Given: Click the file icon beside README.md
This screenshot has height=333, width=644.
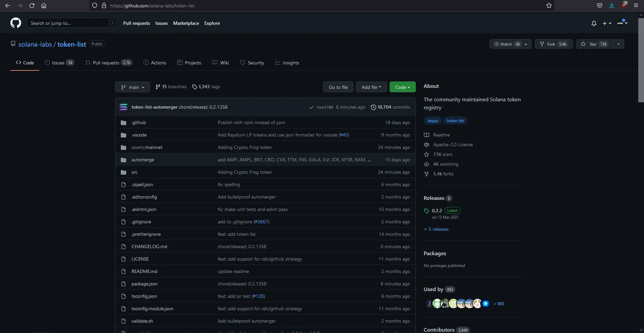Looking at the screenshot, I should pyautogui.click(x=123, y=271).
